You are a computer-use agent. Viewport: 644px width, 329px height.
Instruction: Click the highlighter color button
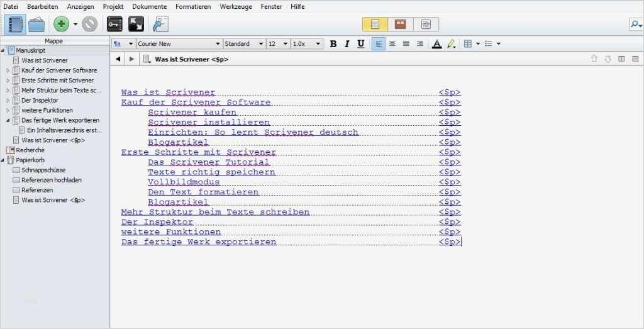pyautogui.click(x=451, y=43)
